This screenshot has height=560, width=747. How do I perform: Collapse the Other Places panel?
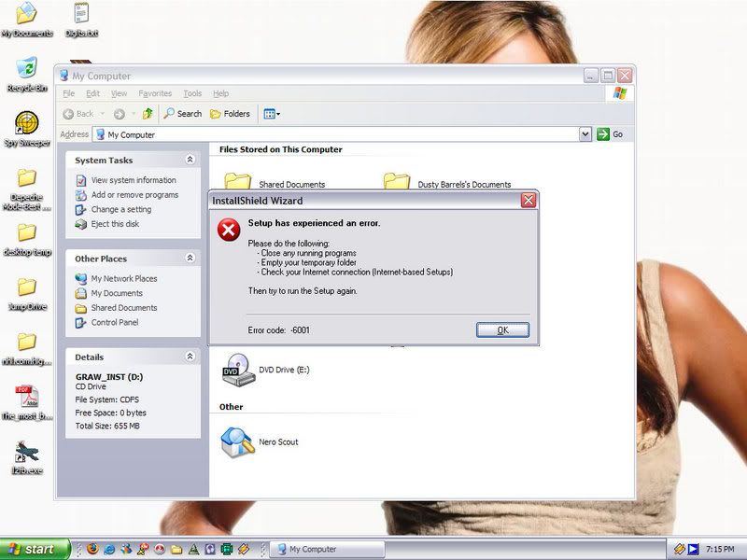click(190, 259)
